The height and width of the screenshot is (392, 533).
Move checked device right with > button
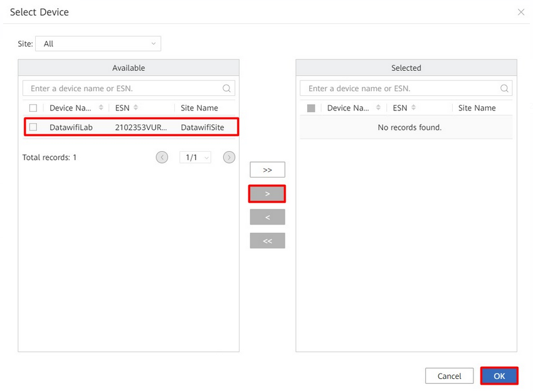point(267,194)
